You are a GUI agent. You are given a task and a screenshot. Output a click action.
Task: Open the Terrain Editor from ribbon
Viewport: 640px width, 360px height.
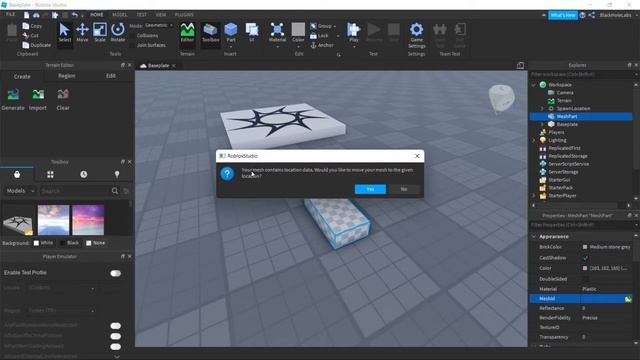pos(187,33)
